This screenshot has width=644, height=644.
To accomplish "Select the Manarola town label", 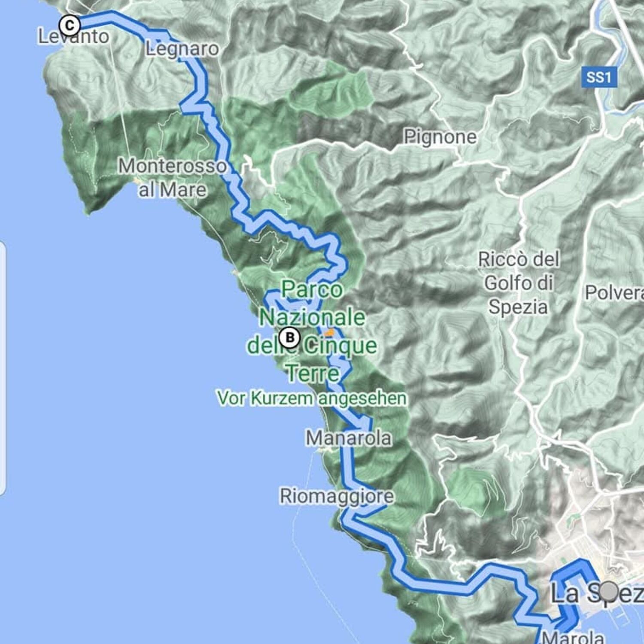I will coord(349,438).
